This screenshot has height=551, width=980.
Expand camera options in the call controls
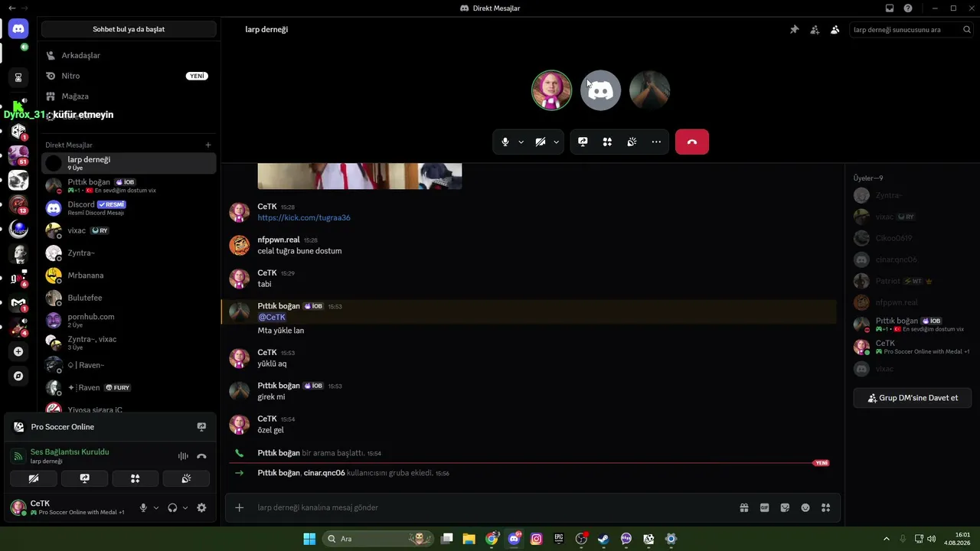pyautogui.click(x=557, y=142)
